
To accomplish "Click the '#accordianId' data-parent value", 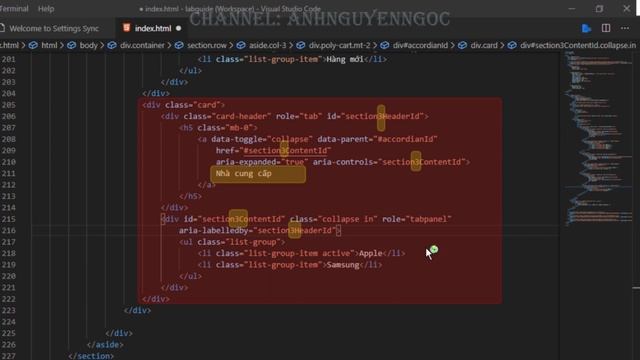I will 405,139.
